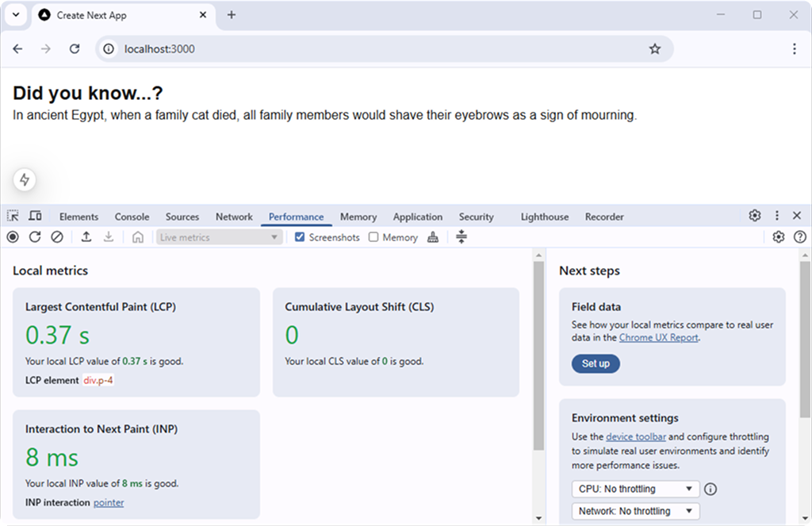Clear all performance recordings

56,236
